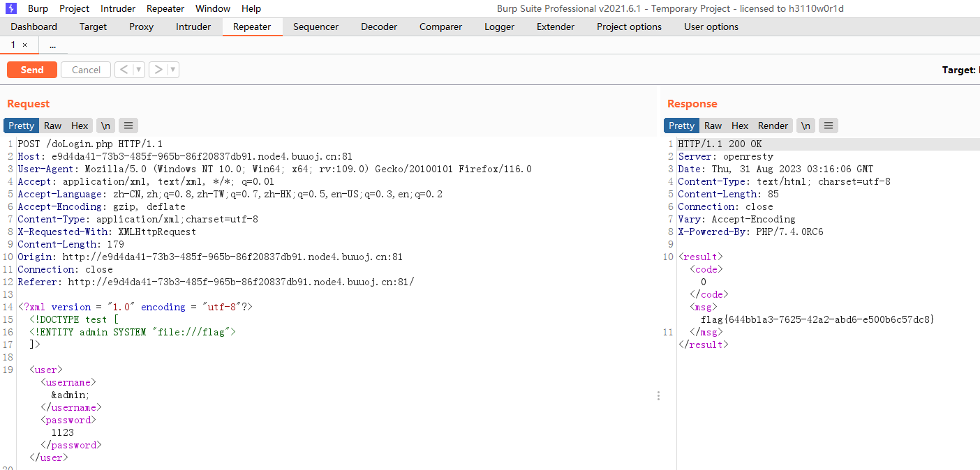980x470 pixels.
Task: Click the POST /doLogin.php request line
Action: coord(90,144)
